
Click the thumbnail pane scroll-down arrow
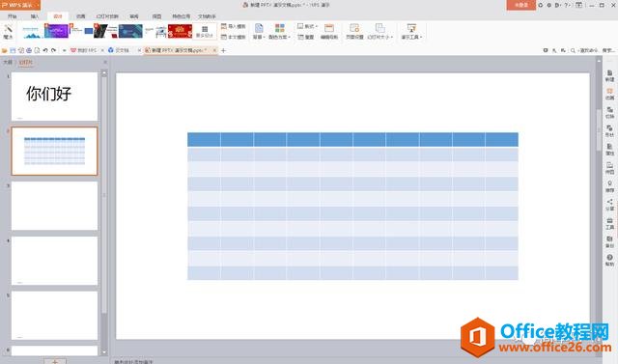pos(104,352)
